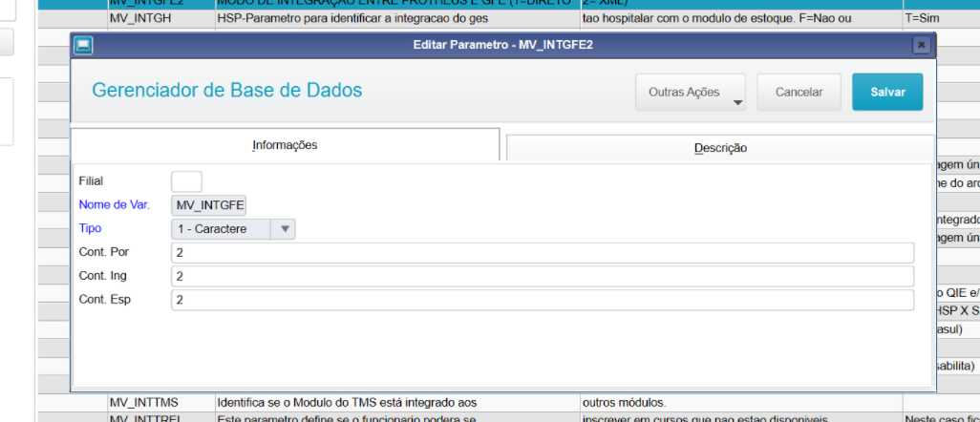
Task: Click the Cancelar button
Action: (x=799, y=92)
